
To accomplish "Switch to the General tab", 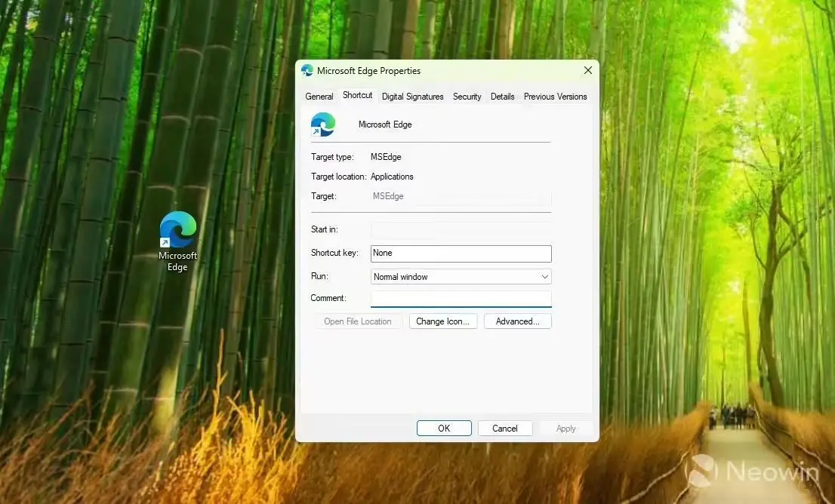I will pos(319,96).
